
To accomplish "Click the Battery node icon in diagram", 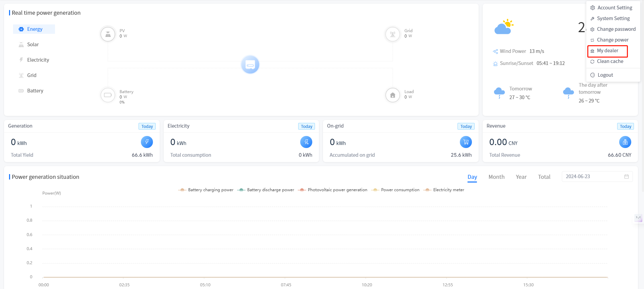I will tap(108, 95).
